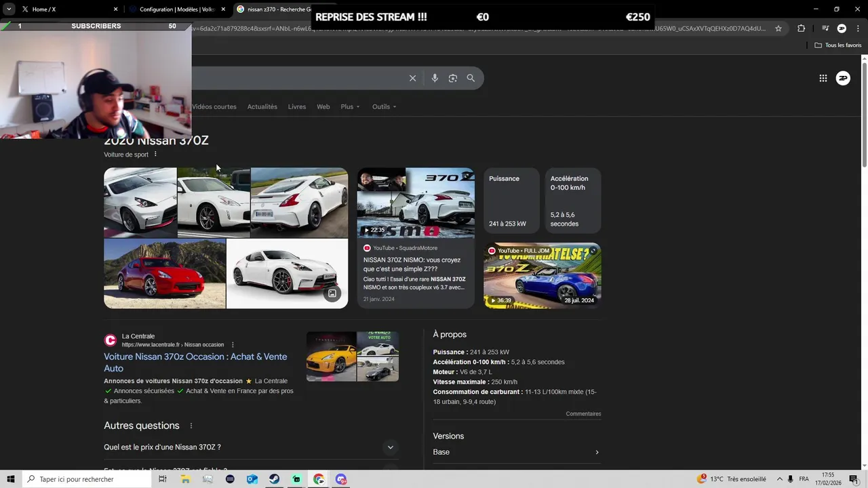Expand Quel est le prix question
The image size is (868, 488).
[x=251, y=447]
